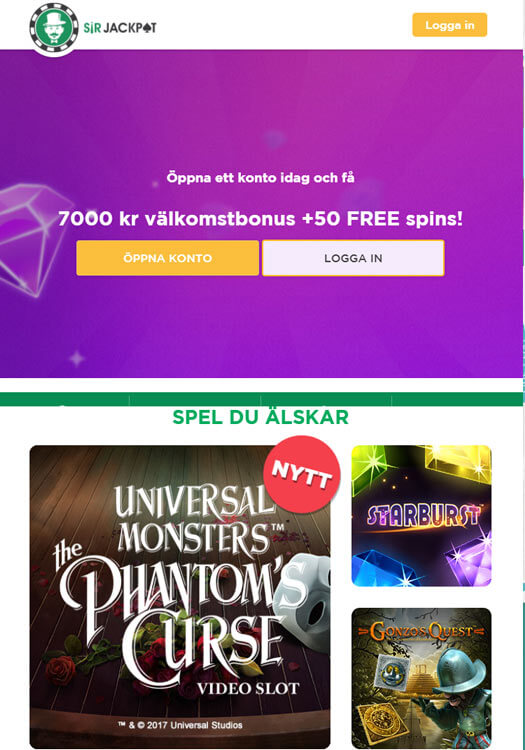Click the 2017 Universal Studios copyright text
This screenshot has height=750, width=525.
point(180,725)
